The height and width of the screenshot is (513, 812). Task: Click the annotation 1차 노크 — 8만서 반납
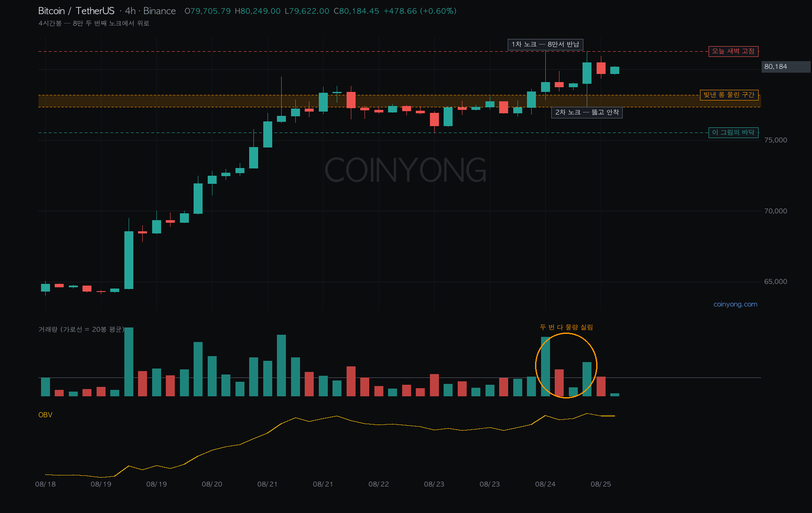(545, 44)
